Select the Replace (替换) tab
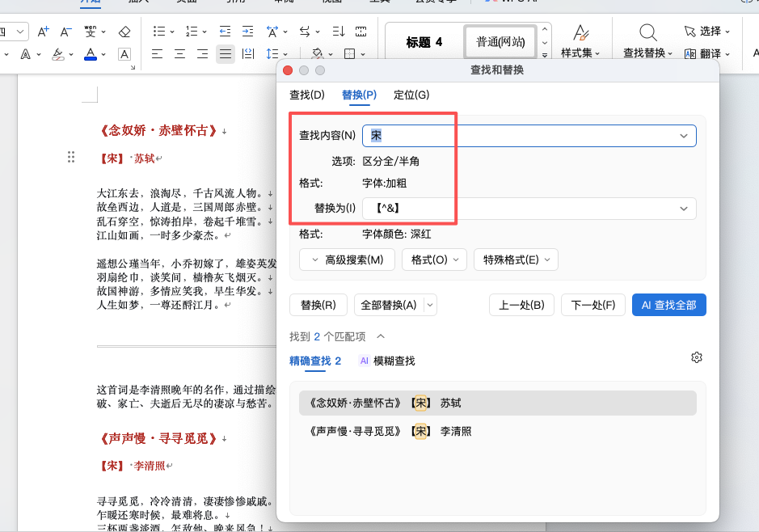 tap(359, 95)
